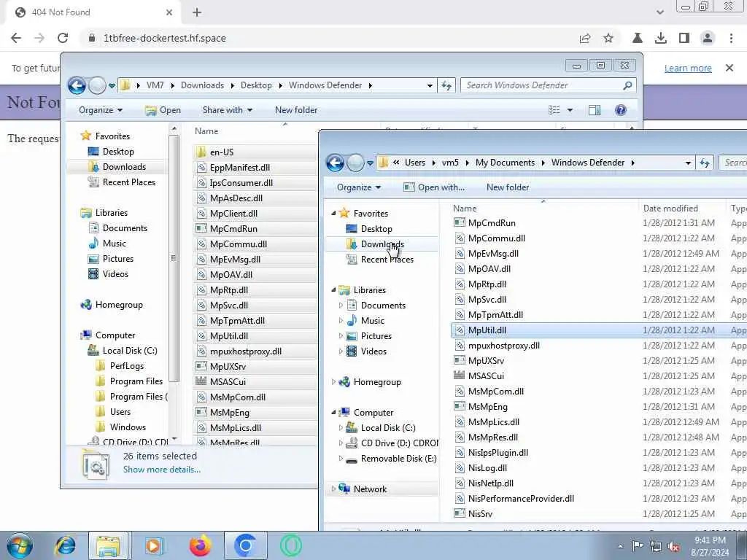Open address history dropdown in vm5 window
Image resolution: width=747 pixels, height=560 pixels.
[688, 163]
